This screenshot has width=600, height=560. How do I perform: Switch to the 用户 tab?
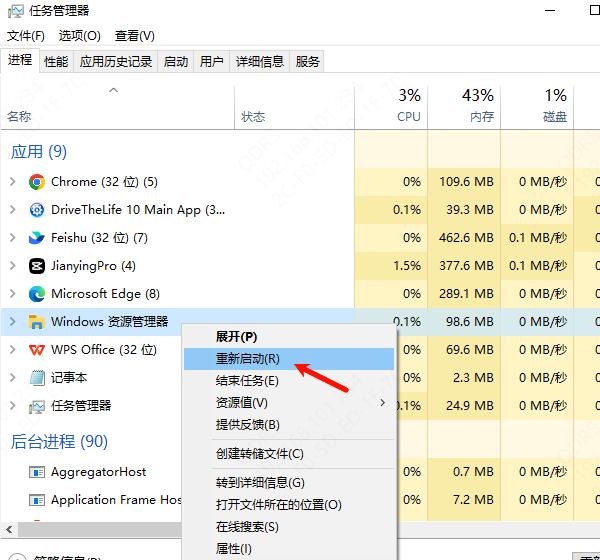(212, 61)
